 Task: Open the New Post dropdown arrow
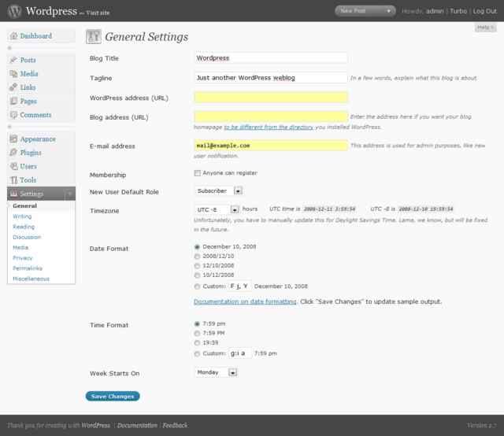coord(389,11)
